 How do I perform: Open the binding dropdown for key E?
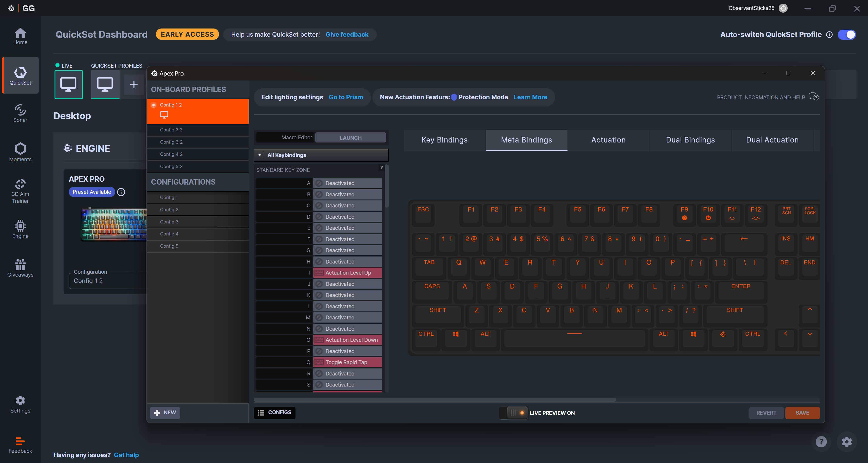347,228
